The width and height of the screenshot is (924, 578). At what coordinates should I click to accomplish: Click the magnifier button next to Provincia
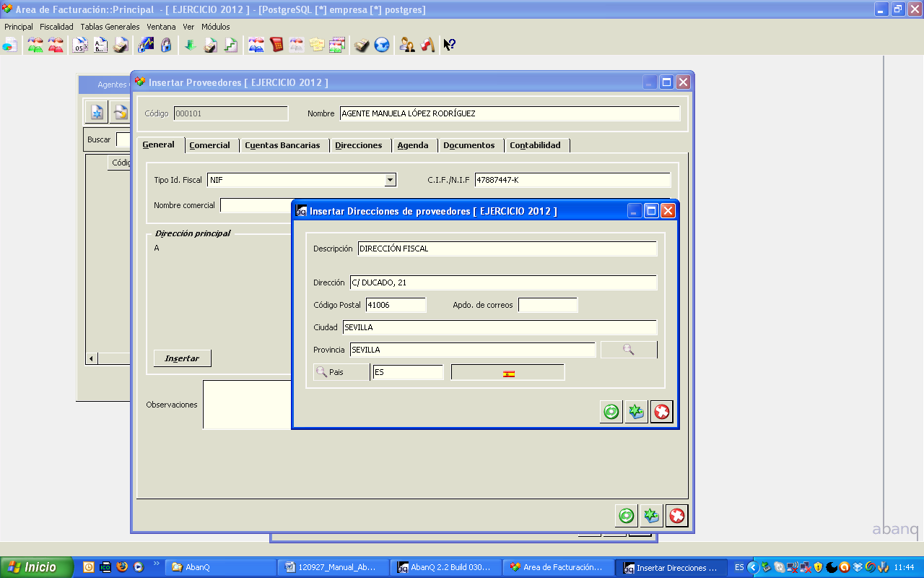[629, 350]
